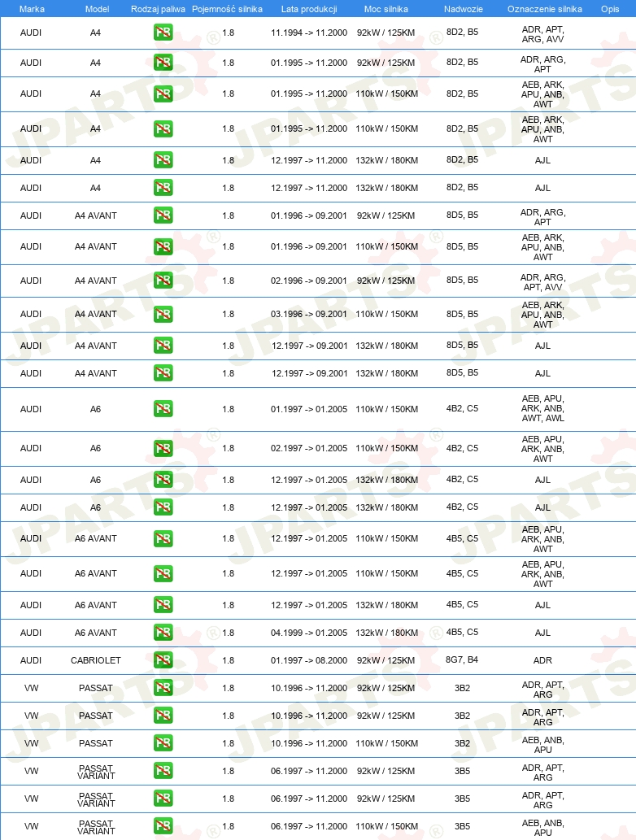Click fuel icon in A4 AVANT 03.1996 row
636x840 pixels.
click(x=163, y=314)
